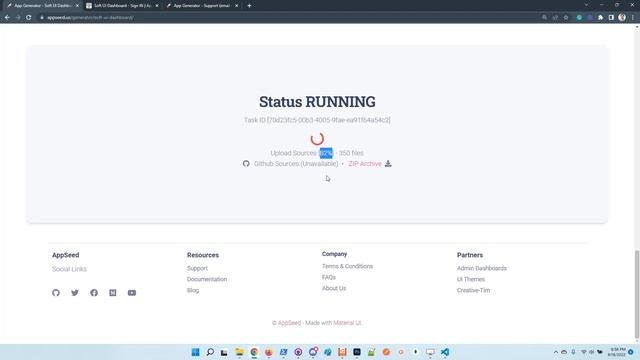The image size is (640, 360).
Task: Open the Windows Start menu
Action: click(196, 352)
